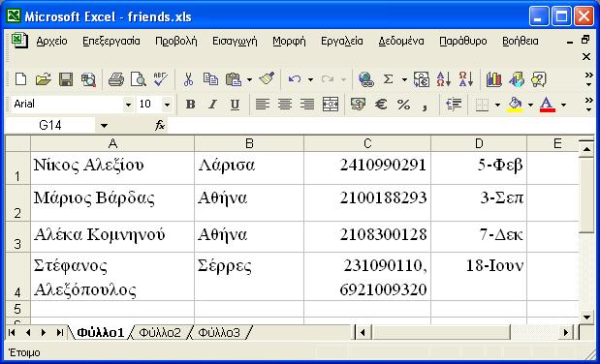Paste using the clipboard icon
The image size is (600, 364).
pos(234,79)
